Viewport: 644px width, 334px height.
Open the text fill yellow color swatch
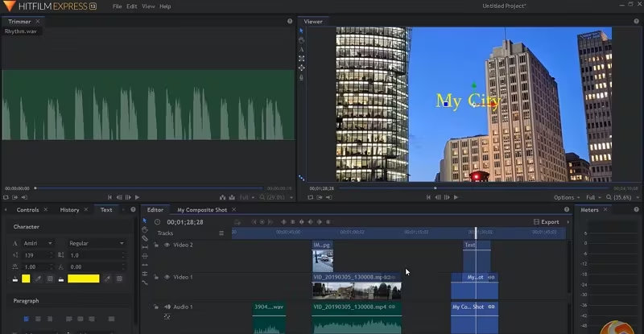[26, 278]
